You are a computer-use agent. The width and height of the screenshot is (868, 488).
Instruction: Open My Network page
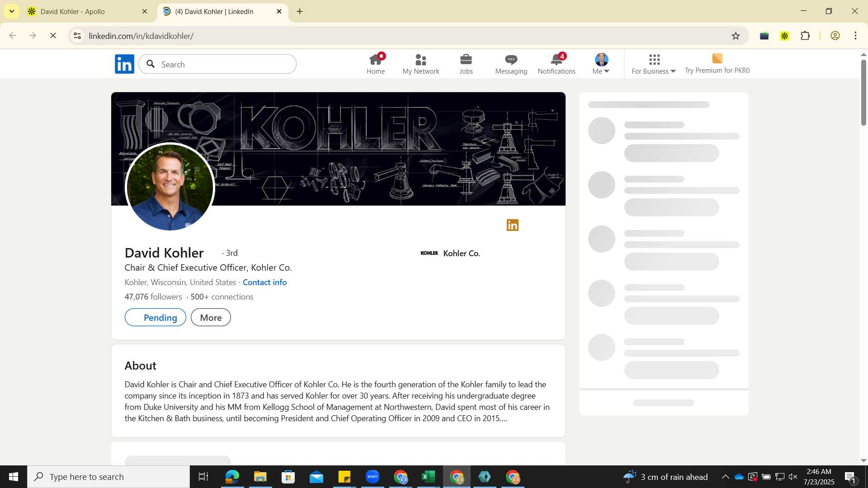pos(421,64)
